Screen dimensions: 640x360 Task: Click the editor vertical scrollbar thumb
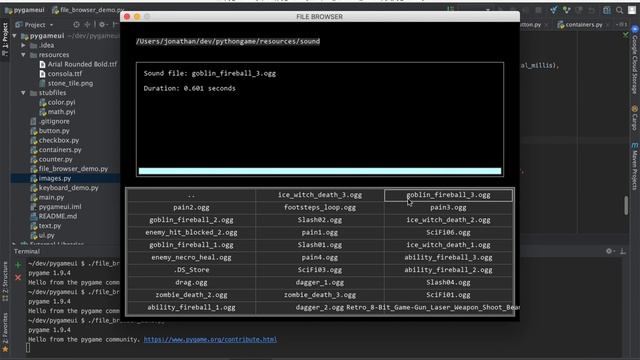click(x=626, y=205)
